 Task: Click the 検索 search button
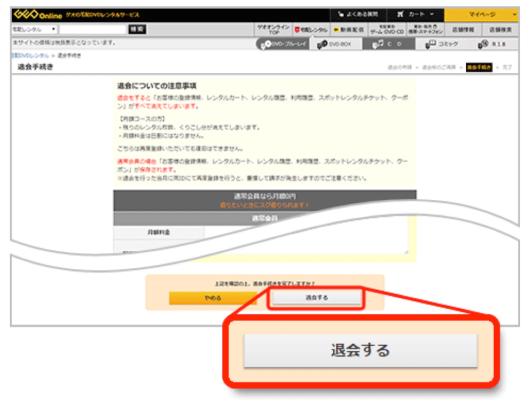pos(137,29)
